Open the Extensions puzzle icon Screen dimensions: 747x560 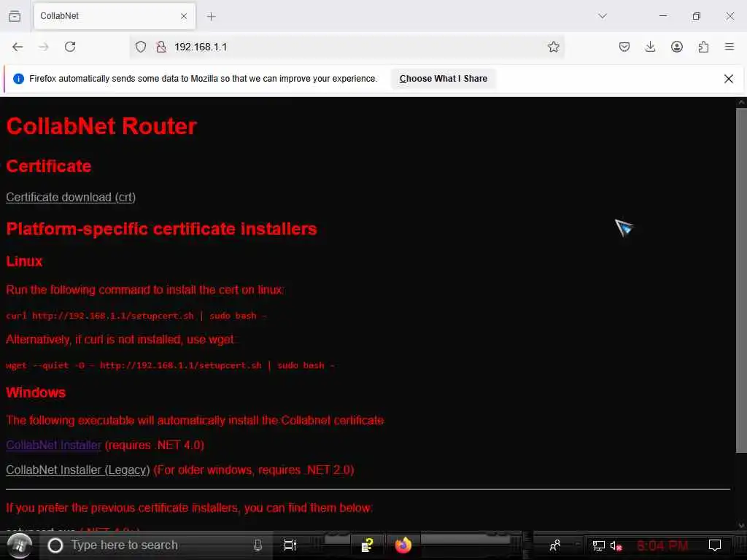coord(703,47)
